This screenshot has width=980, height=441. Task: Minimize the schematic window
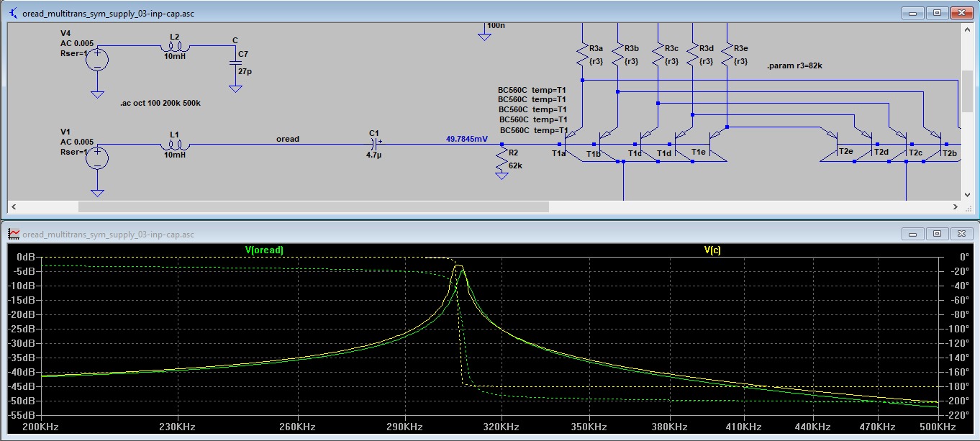pyautogui.click(x=915, y=12)
